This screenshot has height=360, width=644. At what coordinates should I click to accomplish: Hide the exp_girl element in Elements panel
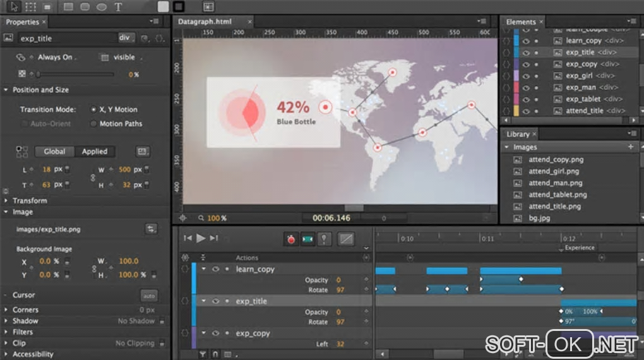coord(527,76)
